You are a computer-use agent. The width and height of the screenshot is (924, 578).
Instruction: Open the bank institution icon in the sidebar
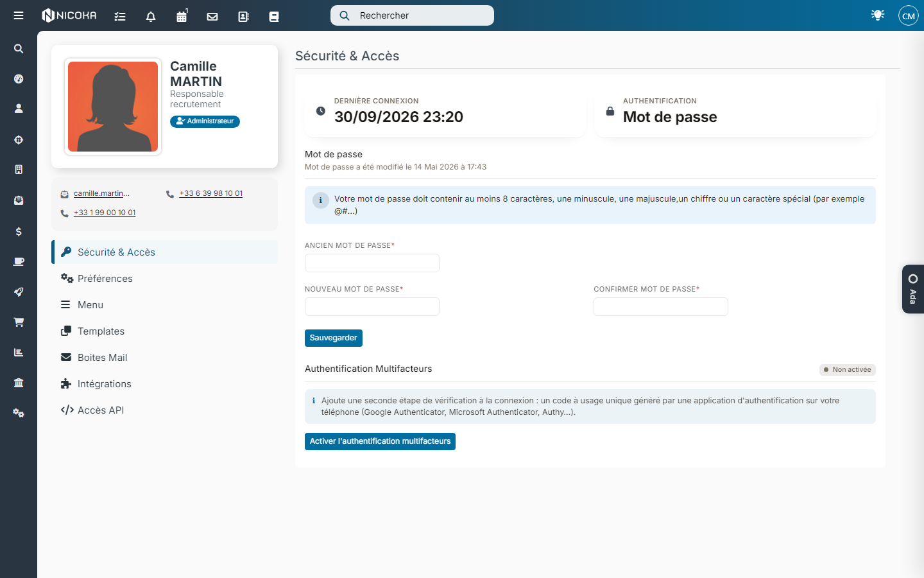pyautogui.click(x=19, y=383)
